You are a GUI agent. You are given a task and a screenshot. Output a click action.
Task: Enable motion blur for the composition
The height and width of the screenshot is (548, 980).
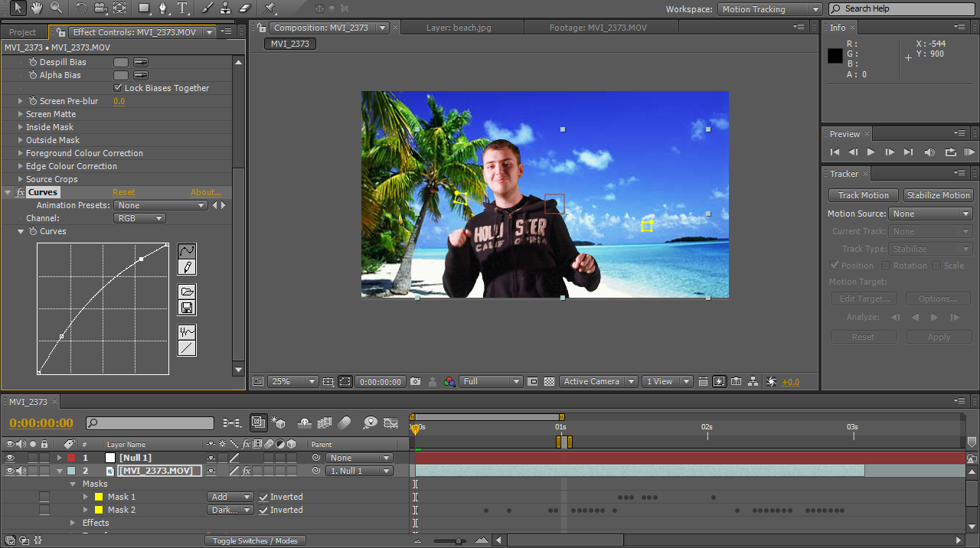tap(344, 422)
